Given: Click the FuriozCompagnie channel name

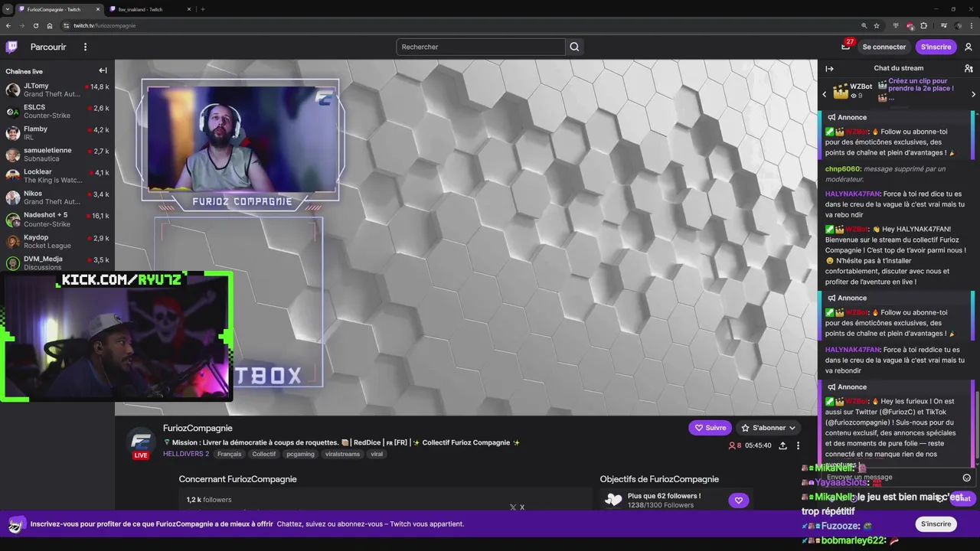Looking at the screenshot, I should coord(198,428).
